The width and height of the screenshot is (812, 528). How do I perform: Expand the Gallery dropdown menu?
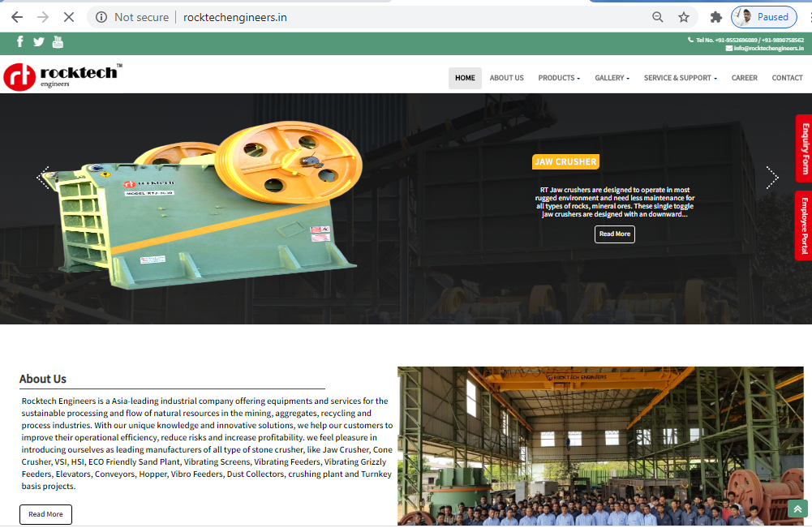[612, 78]
